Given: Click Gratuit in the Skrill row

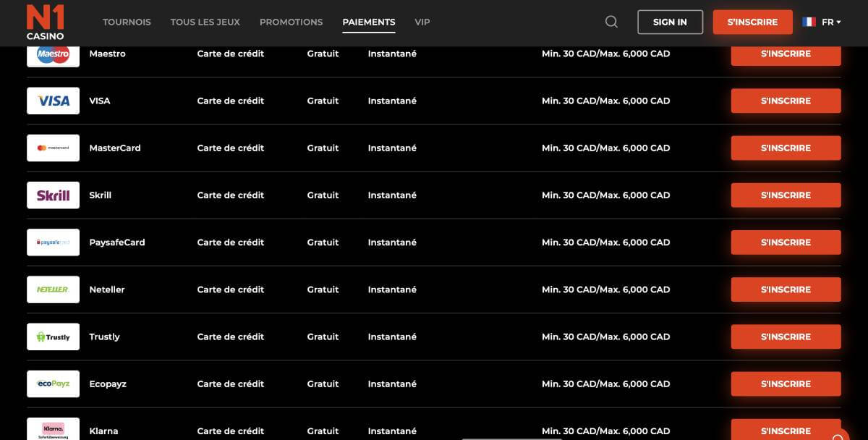Looking at the screenshot, I should [323, 195].
